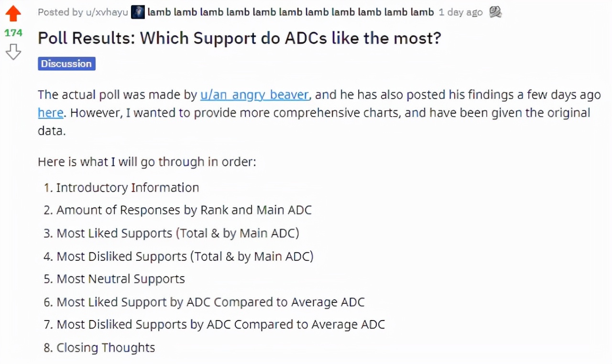The image size is (612, 364).
Task: Click the "lamb lamb lamb" flair text
Action: pyautogui.click(x=290, y=12)
